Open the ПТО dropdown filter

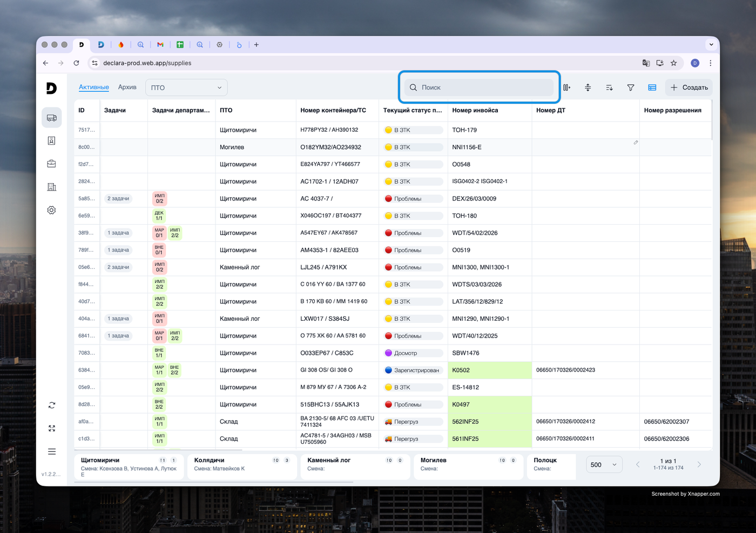pyautogui.click(x=186, y=87)
